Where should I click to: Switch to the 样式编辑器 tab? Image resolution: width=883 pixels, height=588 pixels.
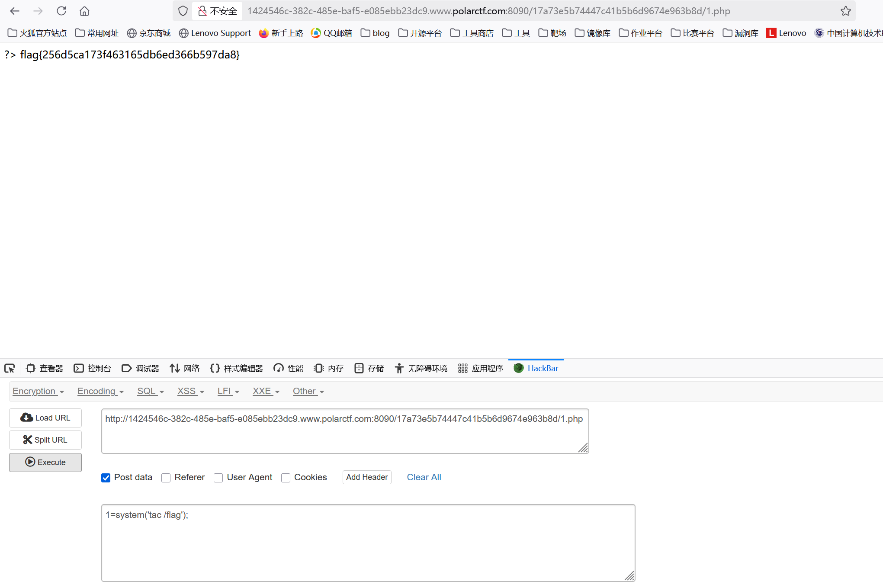pos(237,368)
